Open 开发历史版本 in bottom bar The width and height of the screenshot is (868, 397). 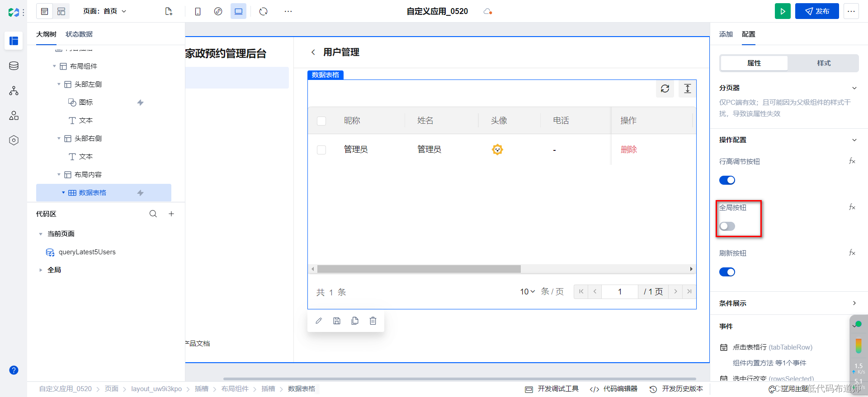pyautogui.click(x=676, y=389)
